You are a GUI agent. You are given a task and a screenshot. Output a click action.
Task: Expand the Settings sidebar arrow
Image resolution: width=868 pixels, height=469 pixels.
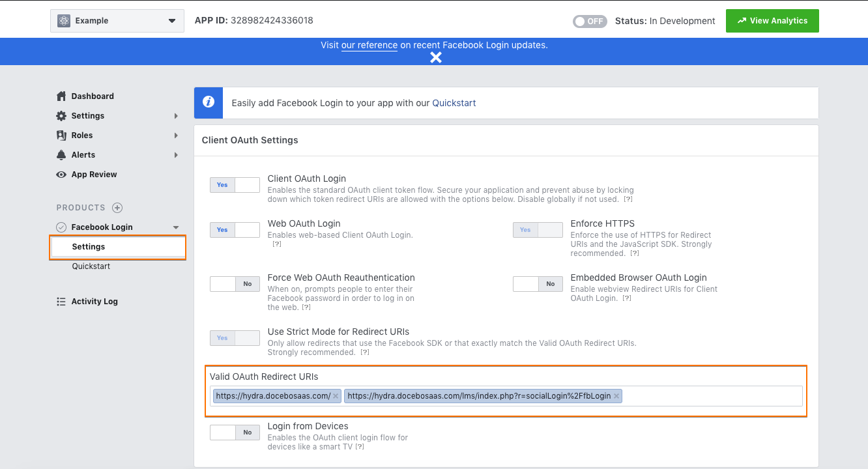(x=176, y=116)
